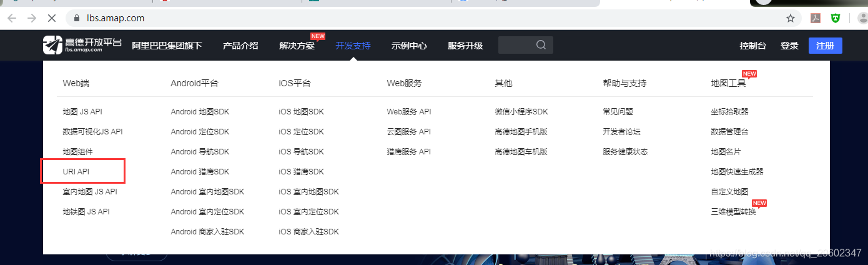868x265 pixels.
Task: Open 坐标拾取器 tool link
Action: (x=729, y=112)
